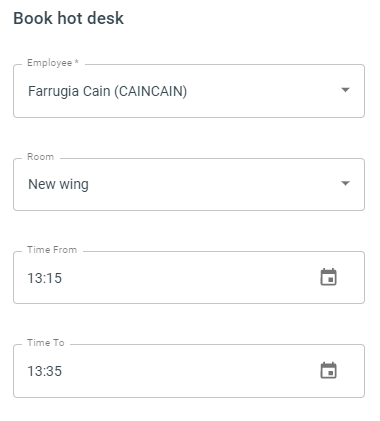Image resolution: width=380 pixels, height=421 pixels.
Task: Click the word wing in Room field
Action: 74,185
